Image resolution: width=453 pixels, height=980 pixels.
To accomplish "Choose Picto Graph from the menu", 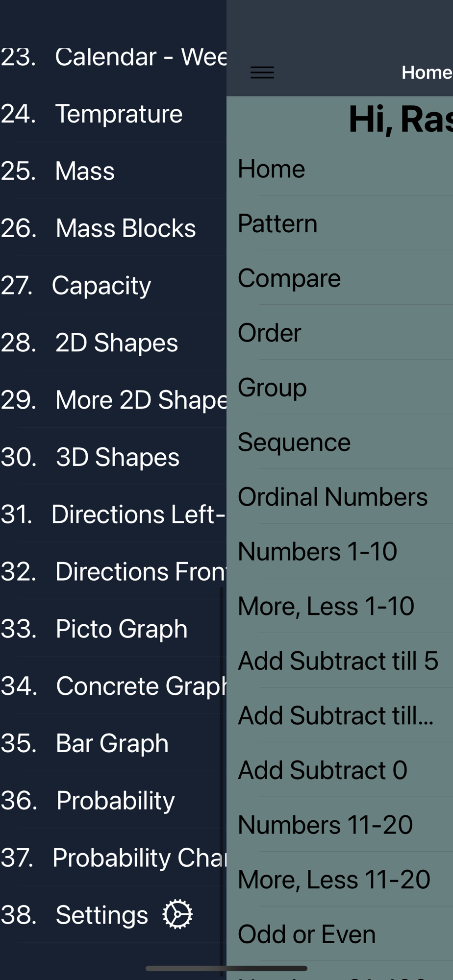I will pyautogui.click(x=122, y=629).
